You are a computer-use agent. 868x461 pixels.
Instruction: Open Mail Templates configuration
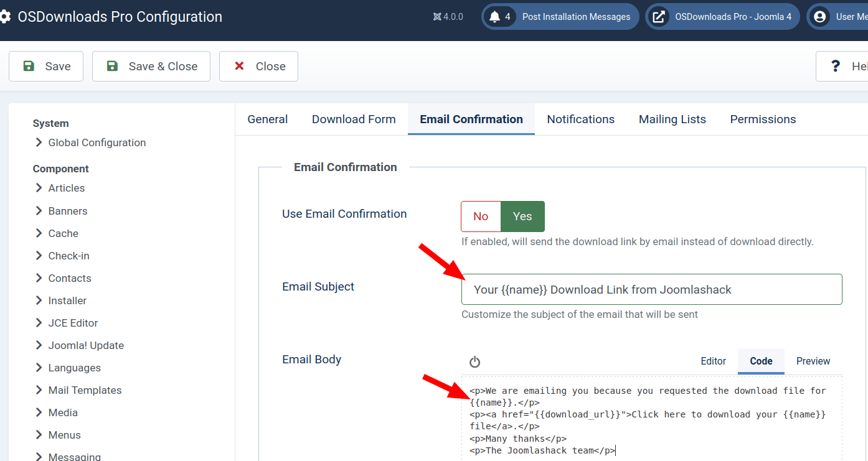[x=78, y=390]
